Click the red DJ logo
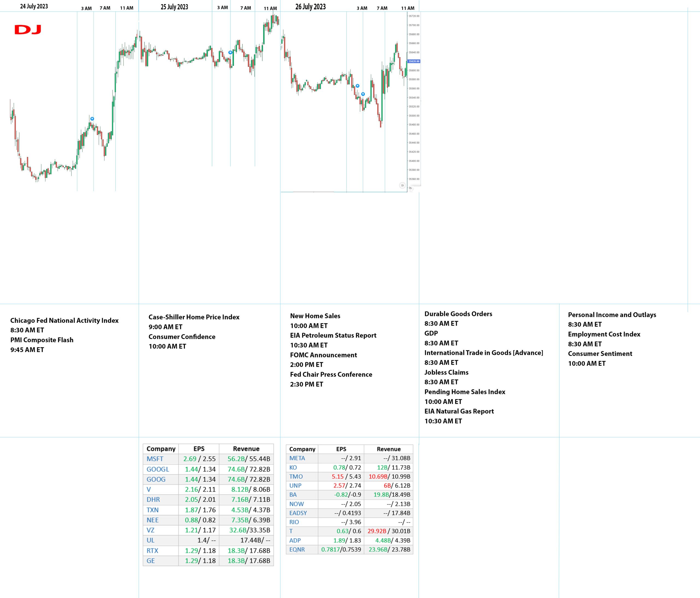The width and height of the screenshot is (700, 598). 28,30
